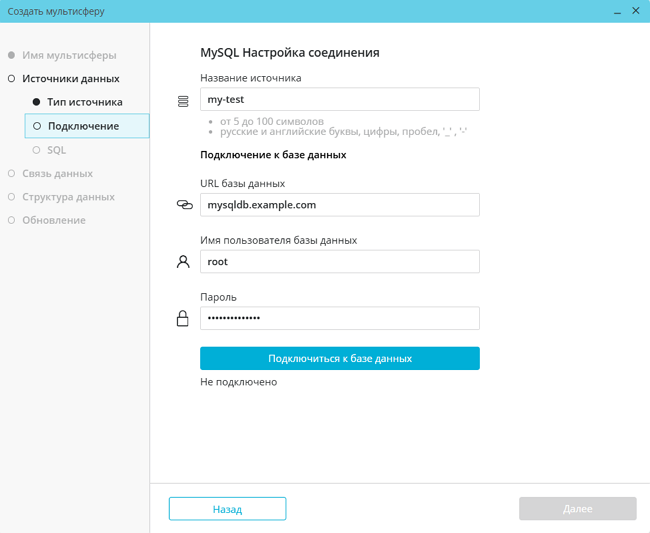Click the database stack icon beside source name

(183, 101)
